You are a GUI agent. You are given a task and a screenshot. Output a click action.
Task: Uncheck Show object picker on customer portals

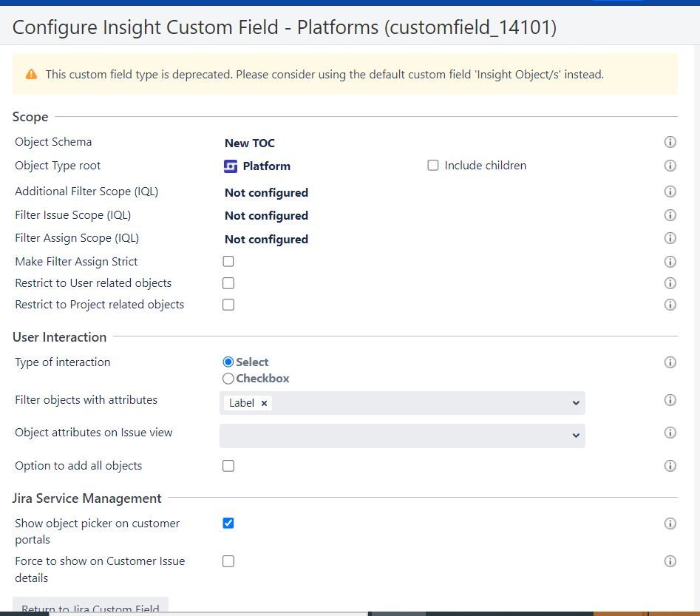click(228, 523)
